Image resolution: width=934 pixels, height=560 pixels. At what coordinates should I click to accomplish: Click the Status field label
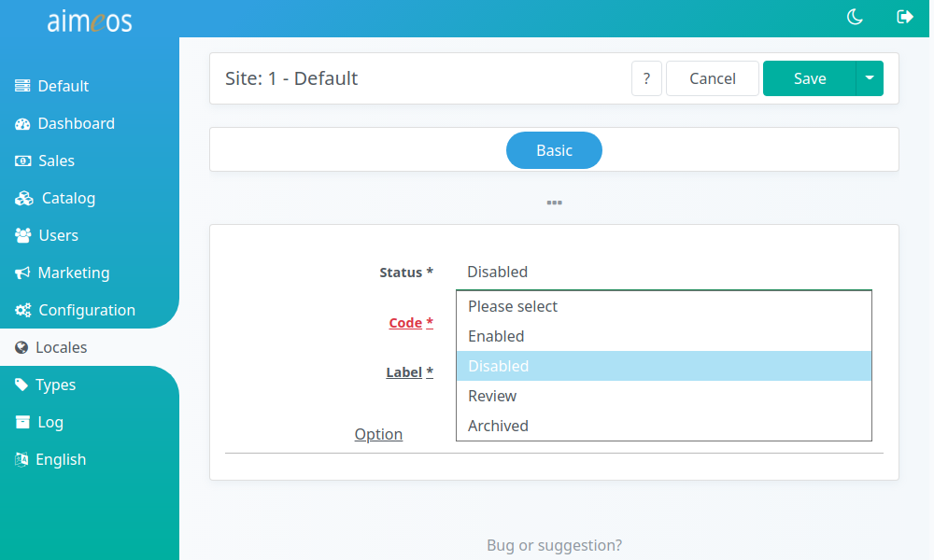[406, 273]
